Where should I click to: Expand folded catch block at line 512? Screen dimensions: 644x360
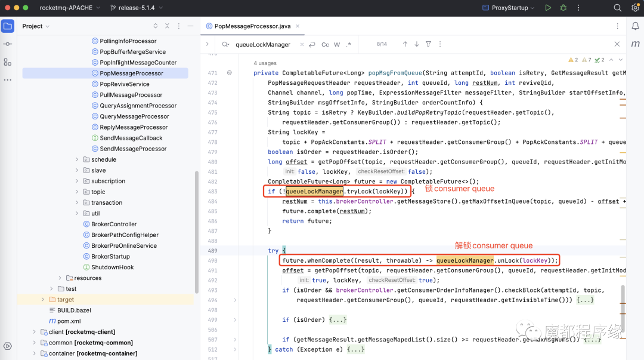click(x=235, y=349)
